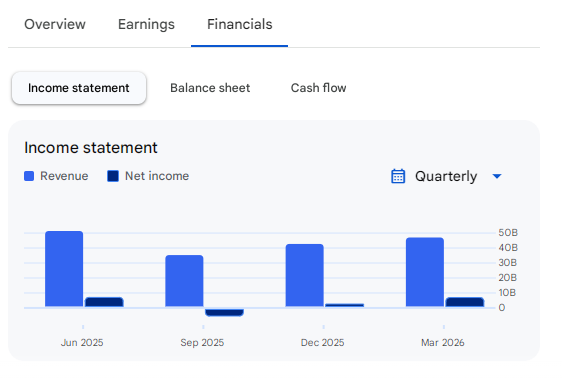
Task: Click the Mar 2026 axis label
Action: tap(443, 343)
